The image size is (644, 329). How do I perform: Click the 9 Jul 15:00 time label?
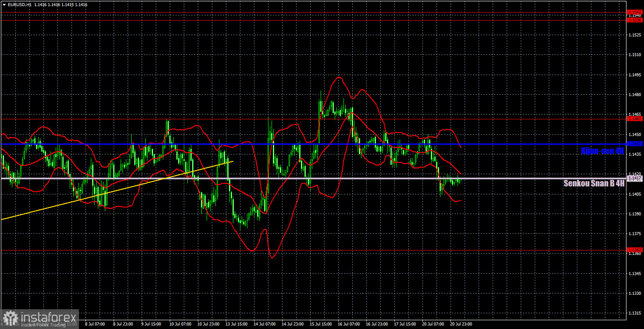point(150,324)
